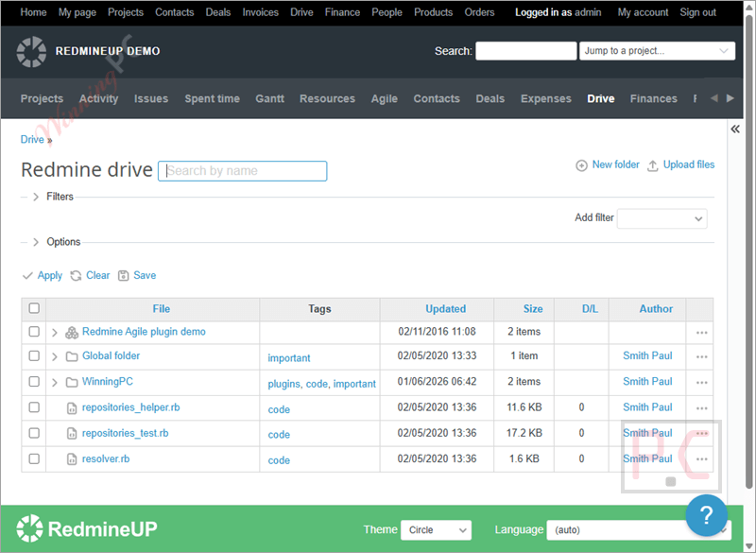This screenshot has width=756, height=553.
Task: Click the page vertical scrollbar
Action: click(x=748, y=251)
